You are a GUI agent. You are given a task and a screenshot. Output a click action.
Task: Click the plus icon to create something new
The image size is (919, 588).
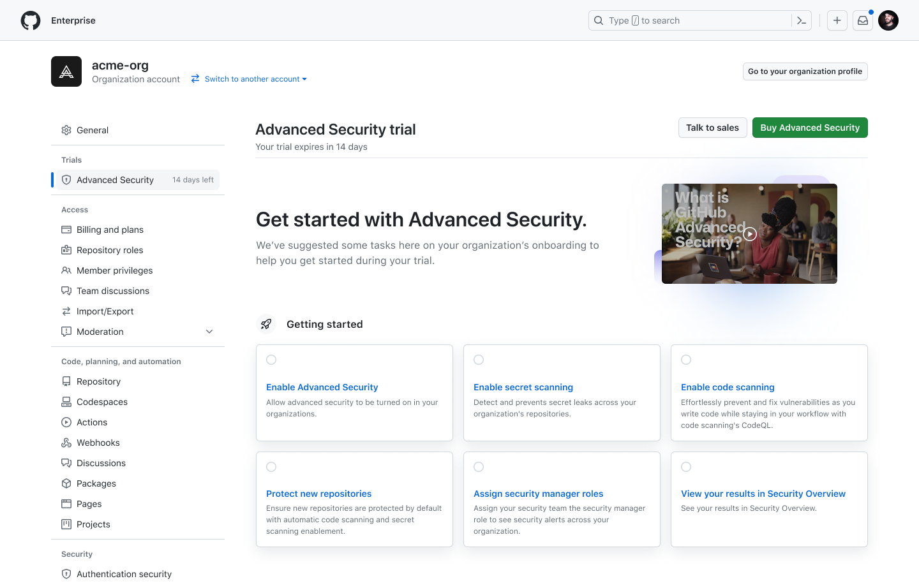coord(837,20)
